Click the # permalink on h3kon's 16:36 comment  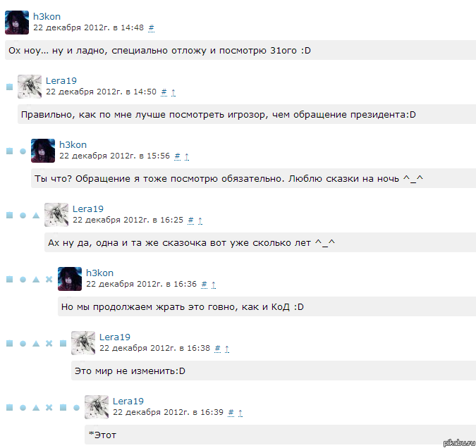tap(204, 285)
